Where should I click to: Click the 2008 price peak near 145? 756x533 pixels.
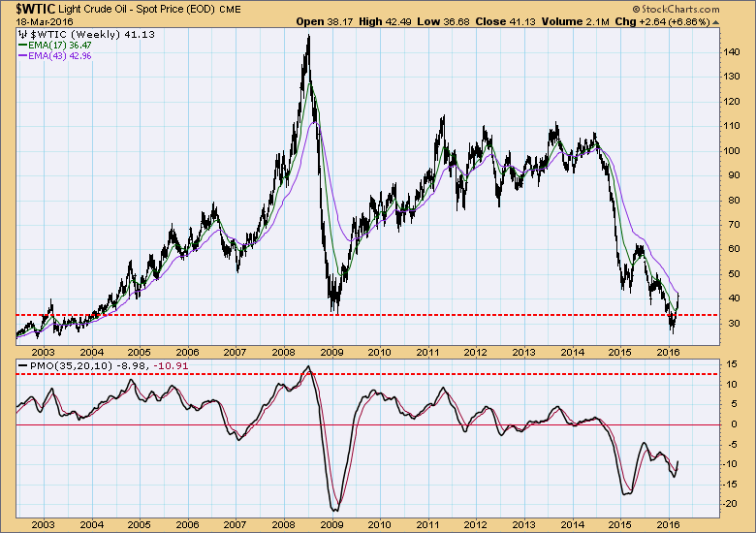(x=308, y=37)
